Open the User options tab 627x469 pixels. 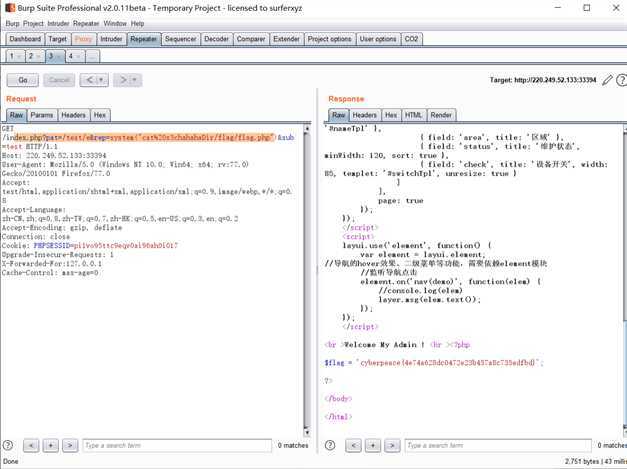click(378, 39)
